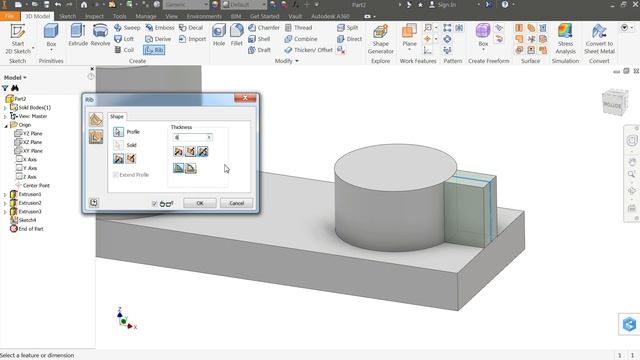Expand Extrusion1 feature node
Viewport: 640px width, 360px height.
tap(5, 194)
